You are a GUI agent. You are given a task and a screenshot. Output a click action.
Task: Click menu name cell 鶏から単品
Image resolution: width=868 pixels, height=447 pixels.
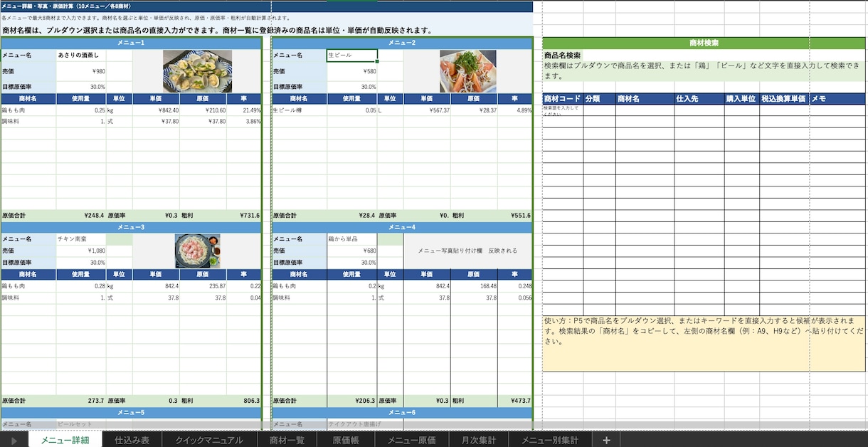click(x=352, y=239)
